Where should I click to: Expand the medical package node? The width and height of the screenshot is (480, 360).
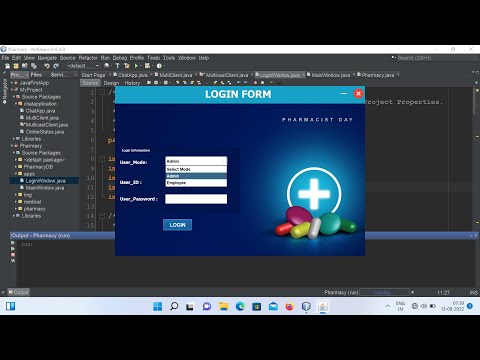coord(16,202)
